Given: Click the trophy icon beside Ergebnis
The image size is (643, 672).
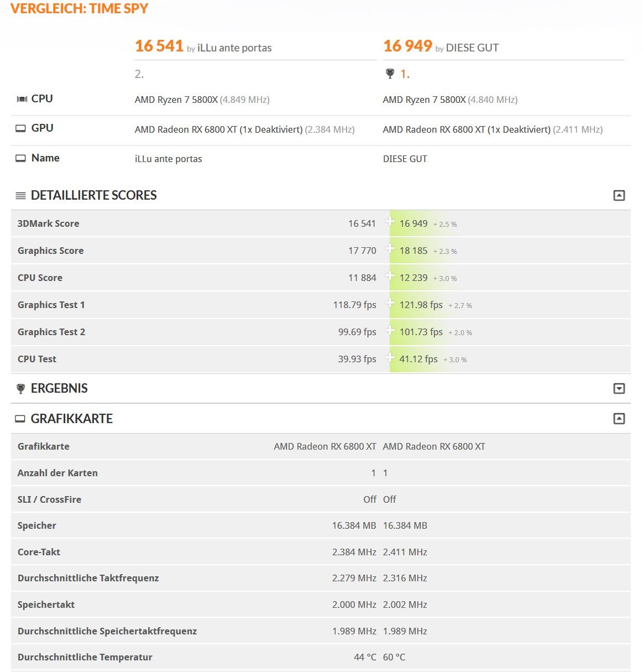Looking at the screenshot, I should click(x=21, y=389).
